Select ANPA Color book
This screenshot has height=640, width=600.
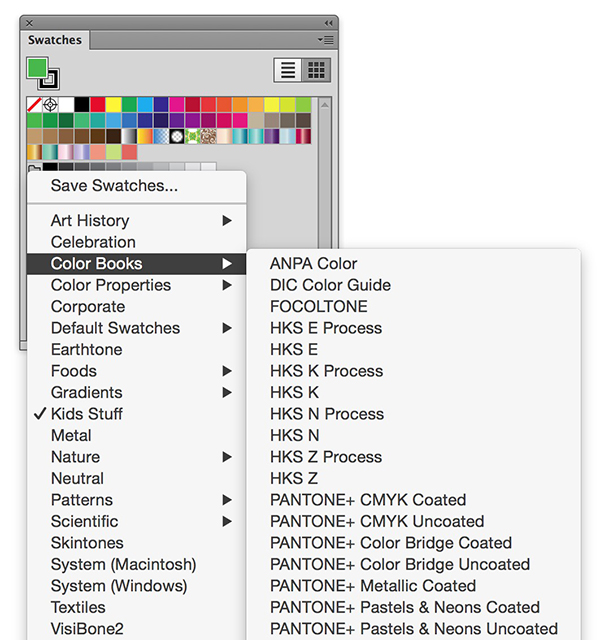[413, 264]
